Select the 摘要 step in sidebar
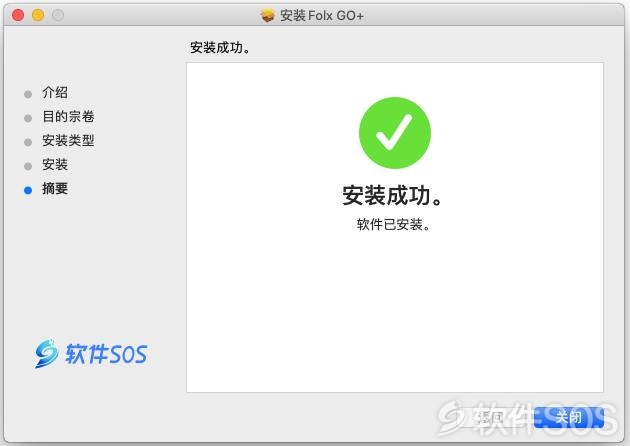 [55, 188]
